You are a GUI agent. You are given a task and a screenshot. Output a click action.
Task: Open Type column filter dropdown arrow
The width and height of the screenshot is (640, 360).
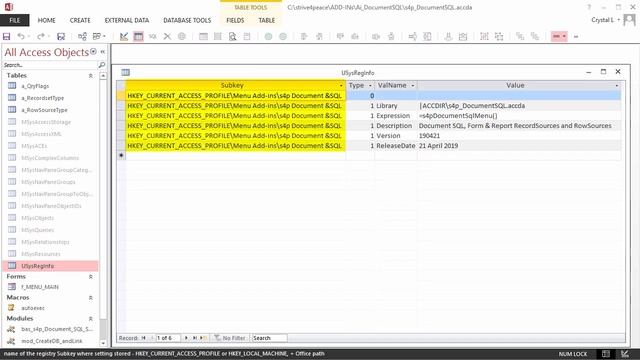coord(370,85)
